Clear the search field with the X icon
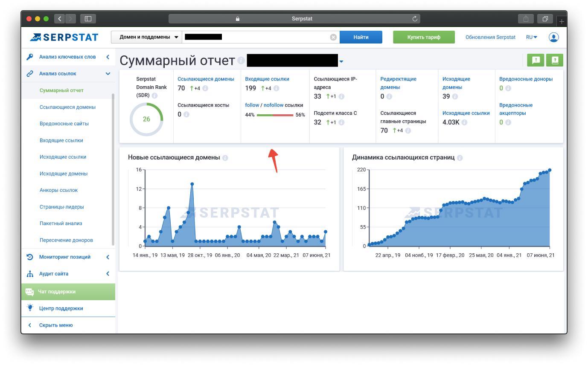This screenshot has height=365, width=588. point(333,37)
